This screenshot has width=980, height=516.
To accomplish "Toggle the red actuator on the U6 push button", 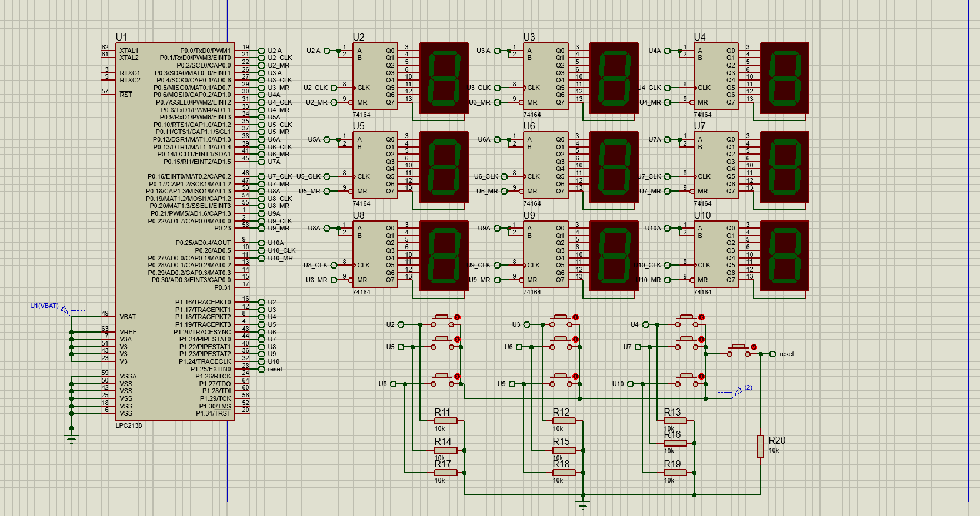I will 575,340.
